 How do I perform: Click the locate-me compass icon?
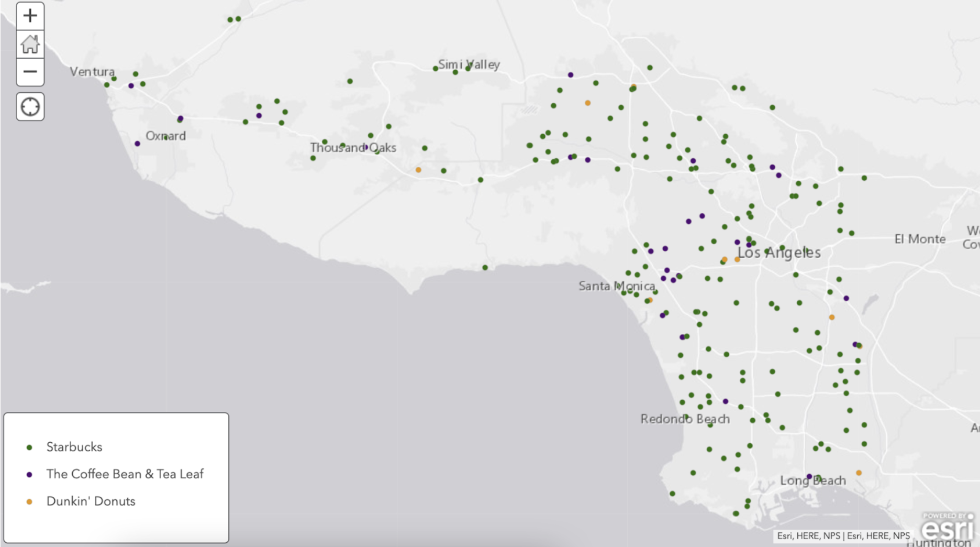(30, 106)
